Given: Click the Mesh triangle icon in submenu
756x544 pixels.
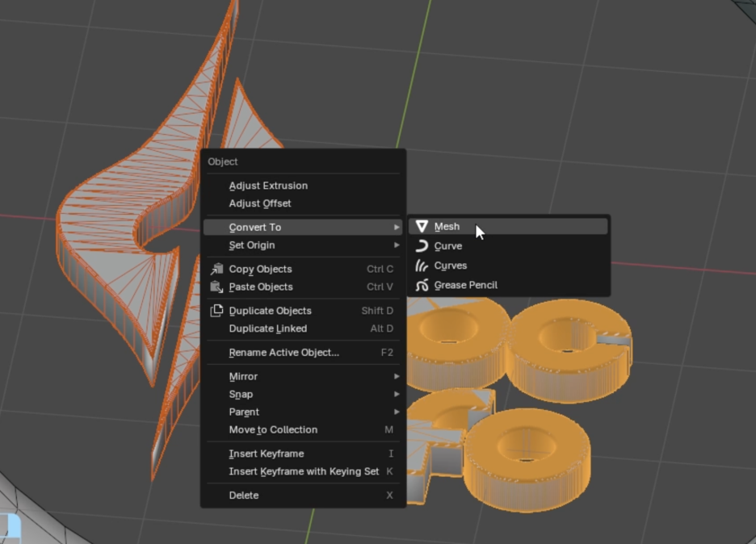Looking at the screenshot, I should pos(422,227).
